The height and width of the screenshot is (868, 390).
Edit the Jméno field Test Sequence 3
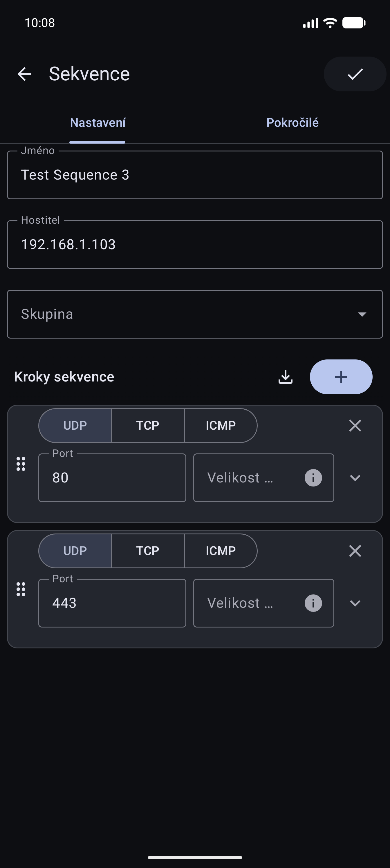195,175
